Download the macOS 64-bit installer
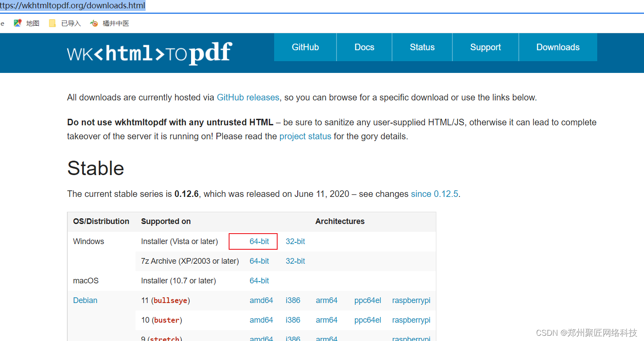Screen dimensions: 644x341 click(259, 280)
